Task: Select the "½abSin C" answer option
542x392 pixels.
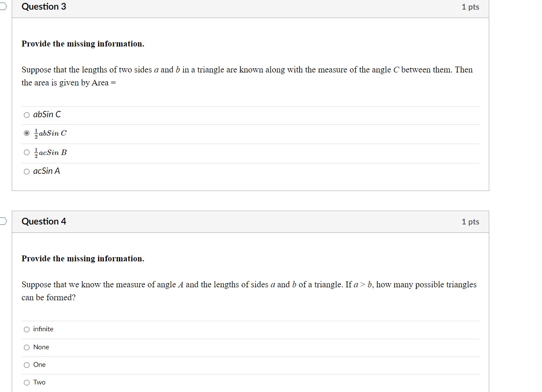Action: [50, 133]
